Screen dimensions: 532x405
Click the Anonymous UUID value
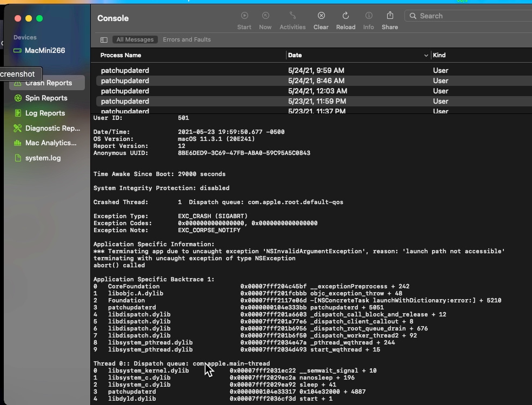[244, 153]
